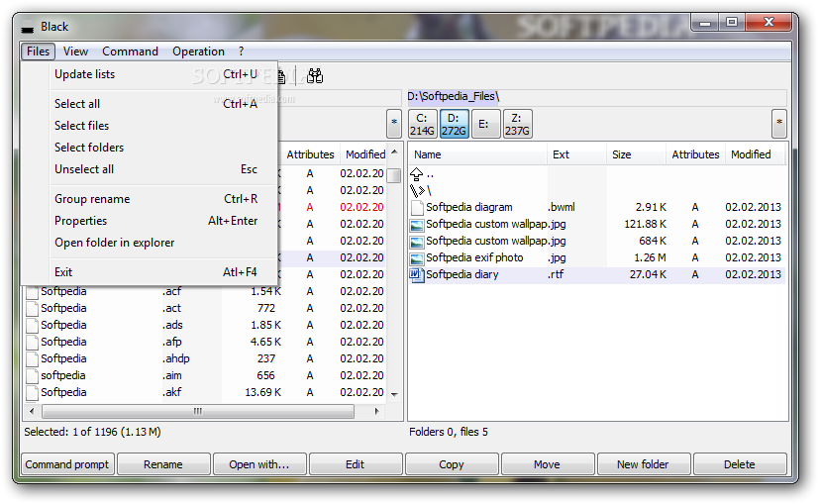Click the Copy button

click(452, 464)
